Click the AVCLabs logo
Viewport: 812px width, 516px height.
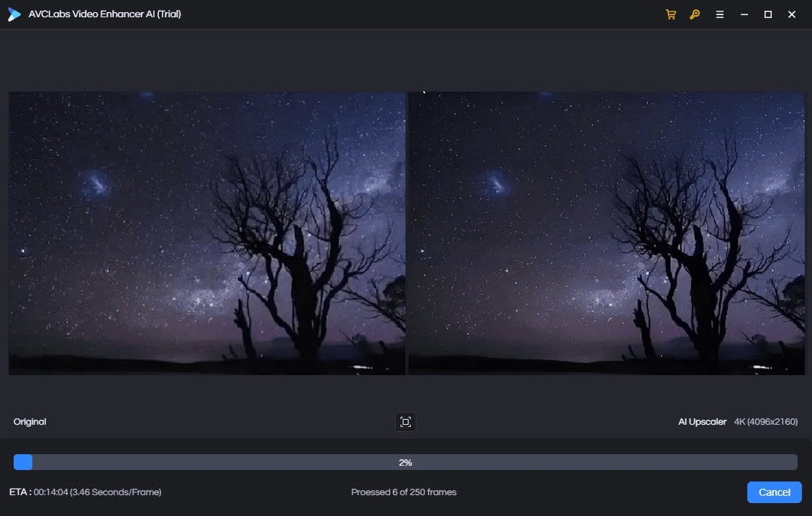click(14, 14)
